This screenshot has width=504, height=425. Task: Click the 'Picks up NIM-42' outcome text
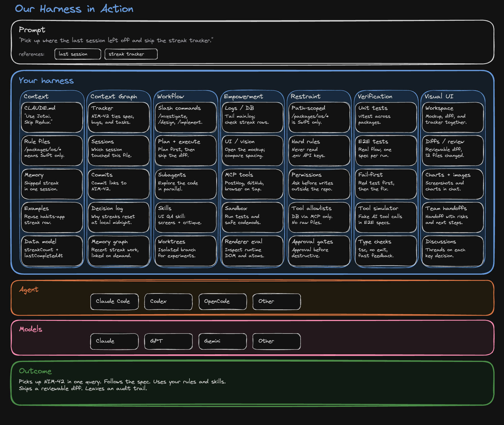point(122,385)
